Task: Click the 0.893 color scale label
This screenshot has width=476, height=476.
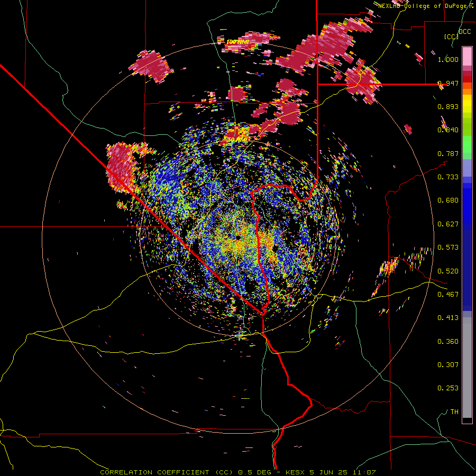Action: click(448, 106)
